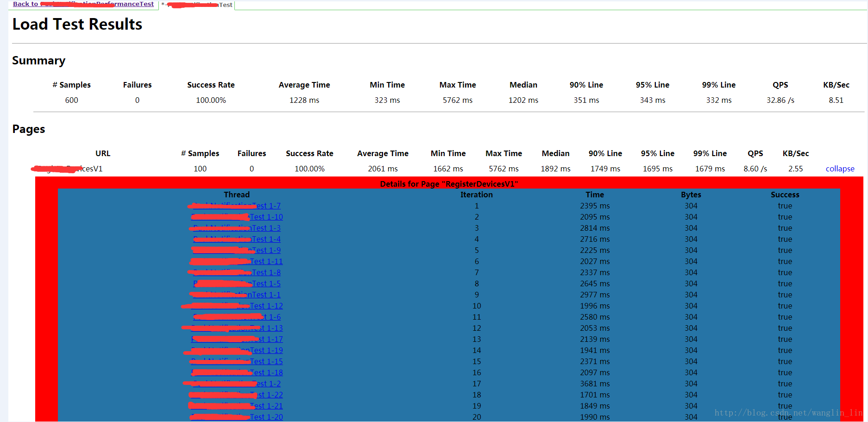Open thread link Test 1-1
The height and width of the screenshot is (422, 868).
[x=237, y=295]
